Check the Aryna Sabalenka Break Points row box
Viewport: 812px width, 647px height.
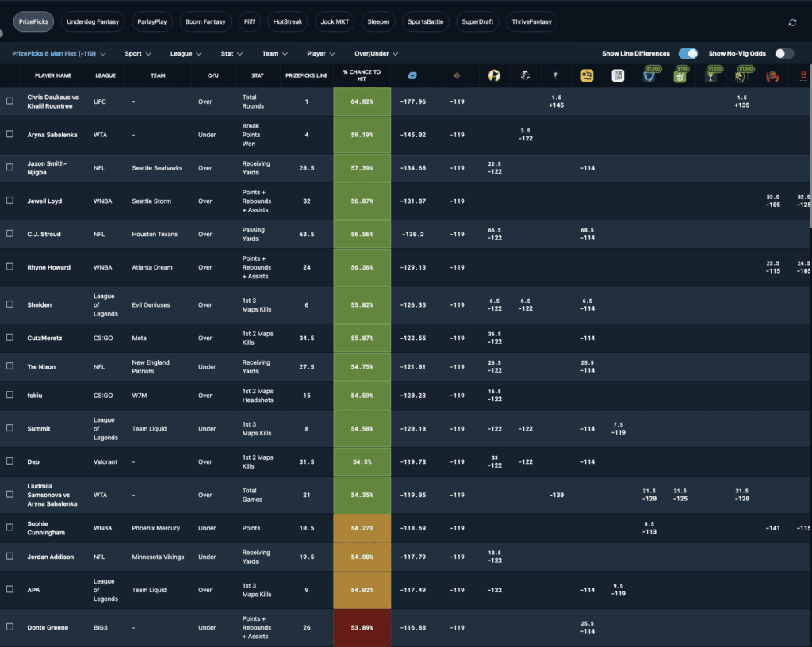pyautogui.click(x=10, y=134)
